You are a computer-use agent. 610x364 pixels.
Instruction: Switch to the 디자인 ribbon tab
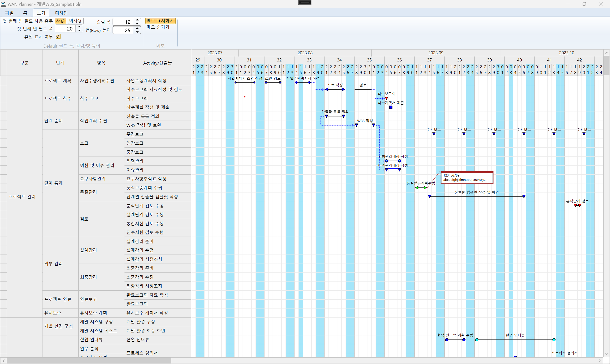61,13
